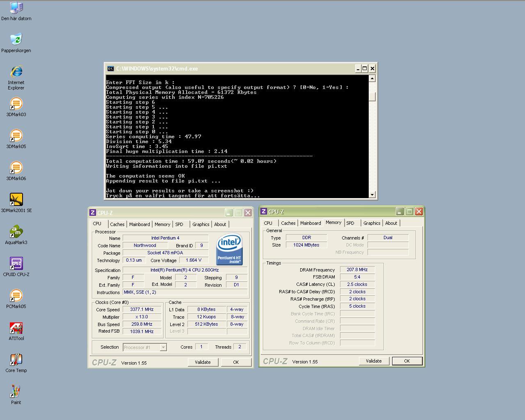Click the right CPU-Z window title icon
Image resolution: width=525 pixels, height=420 pixels.
point(264,211)
